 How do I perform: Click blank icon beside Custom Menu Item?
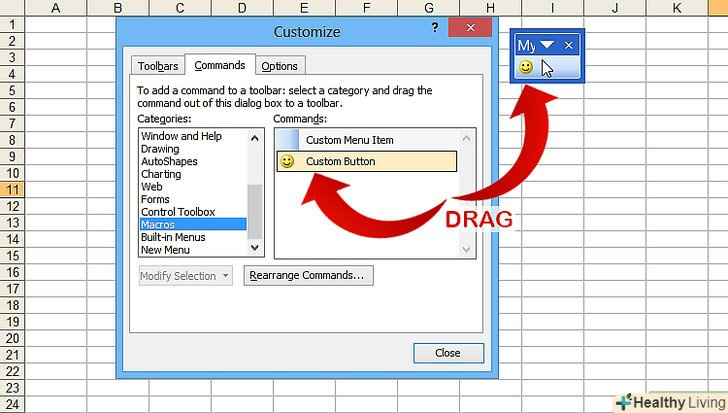tap(287, 141)
